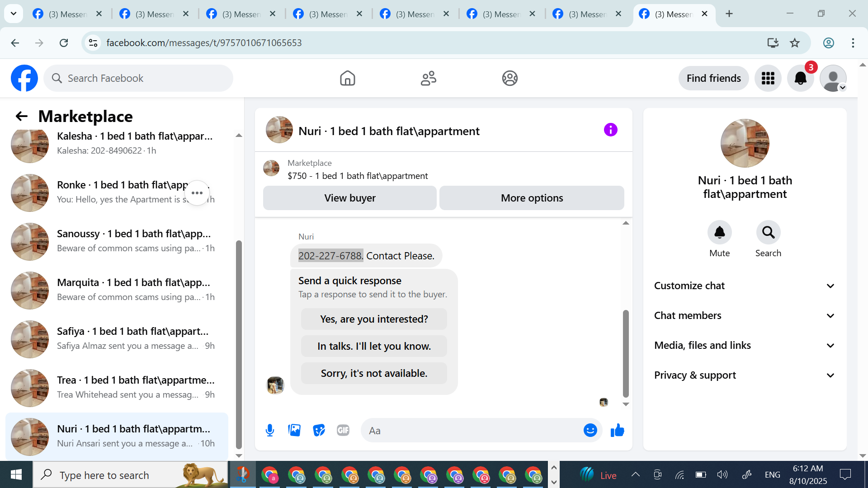Screen dimensions: 868x488
Task: Expand Privacy & support section
Action: tap(745, 375)
